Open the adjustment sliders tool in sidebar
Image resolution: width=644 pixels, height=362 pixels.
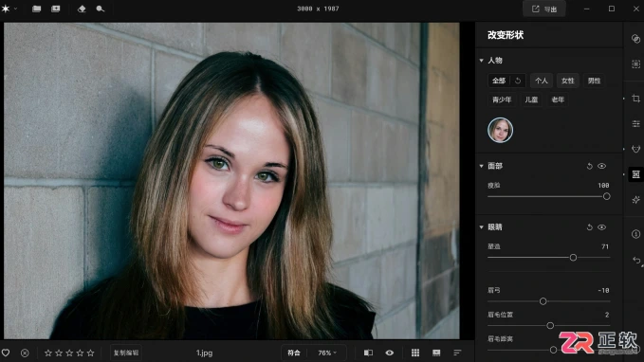coord(635,123)
